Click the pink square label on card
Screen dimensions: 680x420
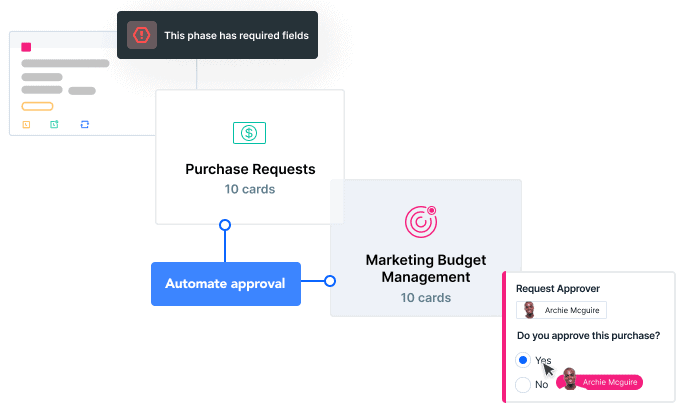(26, 47)
